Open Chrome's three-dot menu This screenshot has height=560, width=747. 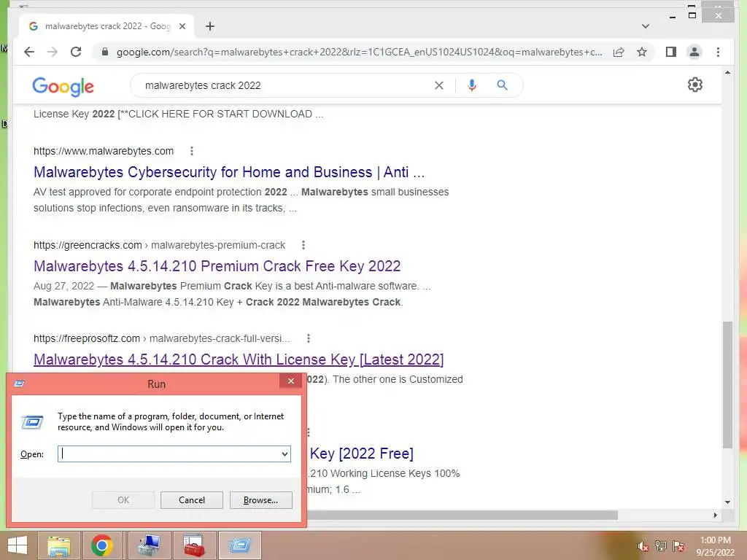718,52
